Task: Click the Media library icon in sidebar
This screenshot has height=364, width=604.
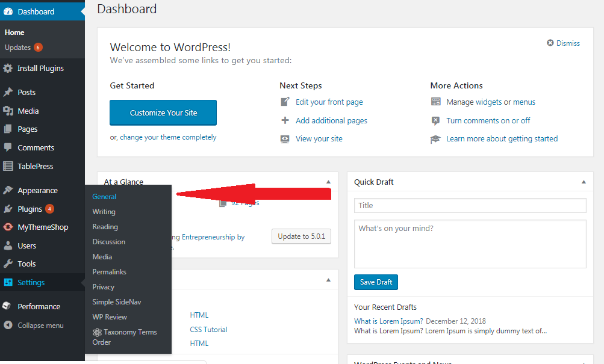Action: pyautogui.click(x=8, y=111)
